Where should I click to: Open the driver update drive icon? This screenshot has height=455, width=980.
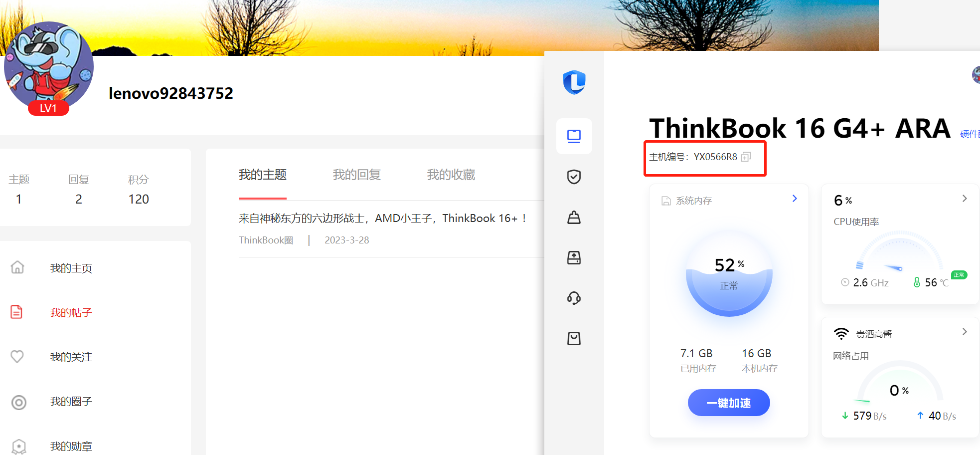tap(574, 257)
